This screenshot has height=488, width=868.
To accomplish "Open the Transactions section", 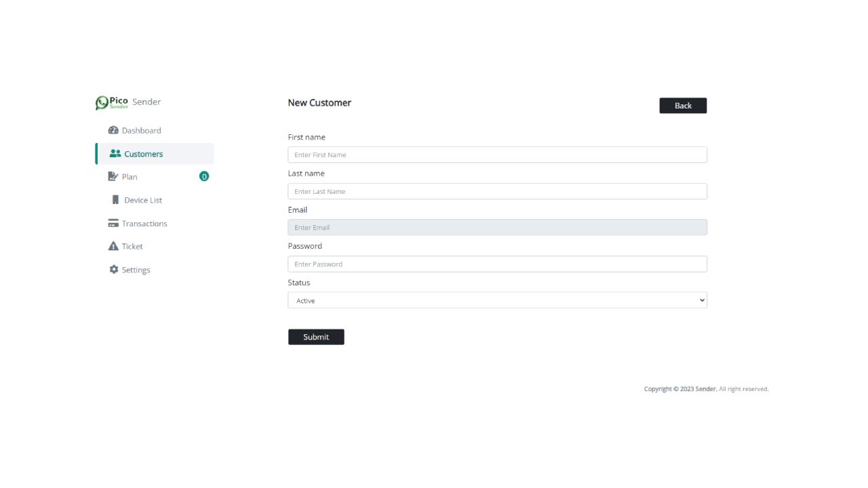I will click(x=144, y=224).
